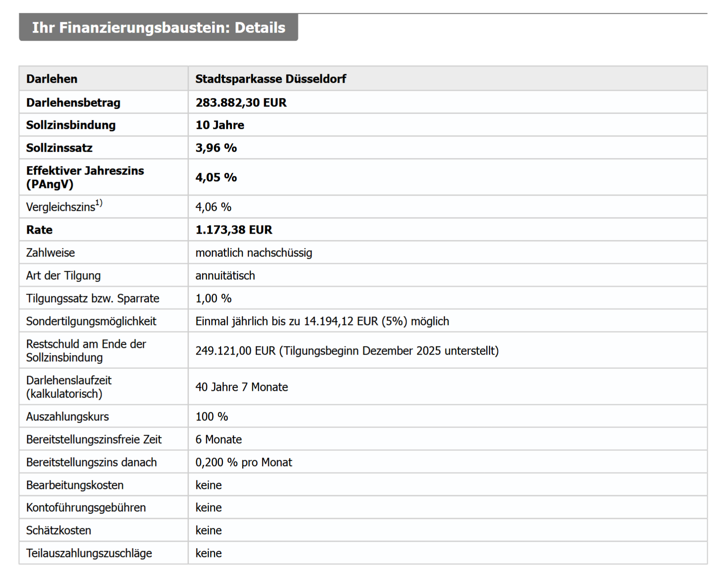This screenshot has height=573, width=728.
Task: Click the loan term '40 Jahre 7 Monate'
Action: click(241, 387)
